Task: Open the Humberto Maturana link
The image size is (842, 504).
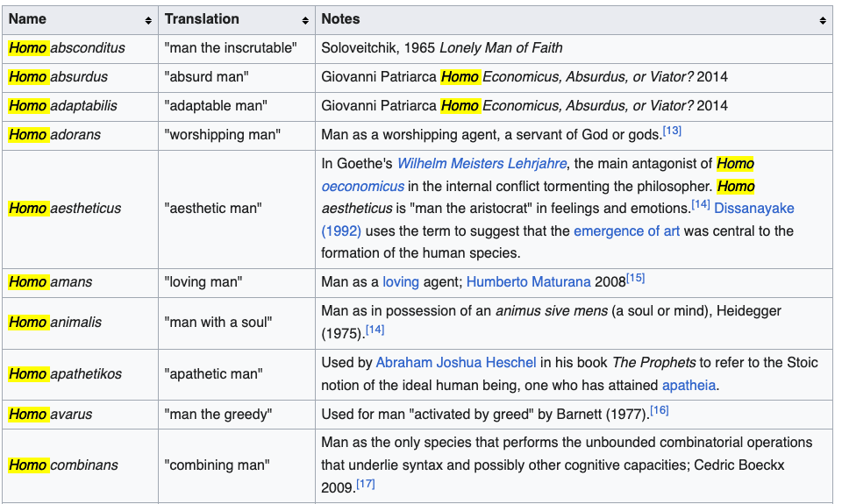Action: pos(528,281)
